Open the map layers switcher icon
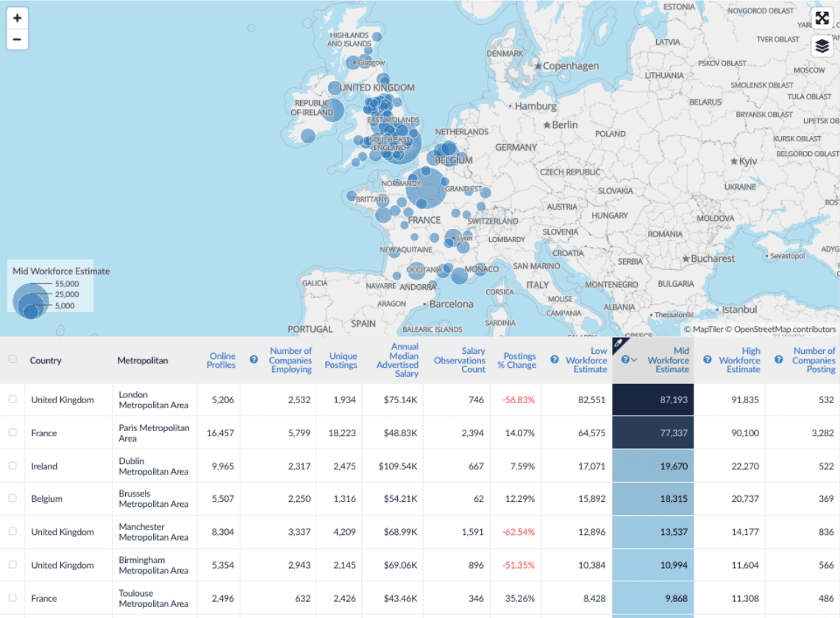This screenshot has width=840, height=618. (822, 46)
